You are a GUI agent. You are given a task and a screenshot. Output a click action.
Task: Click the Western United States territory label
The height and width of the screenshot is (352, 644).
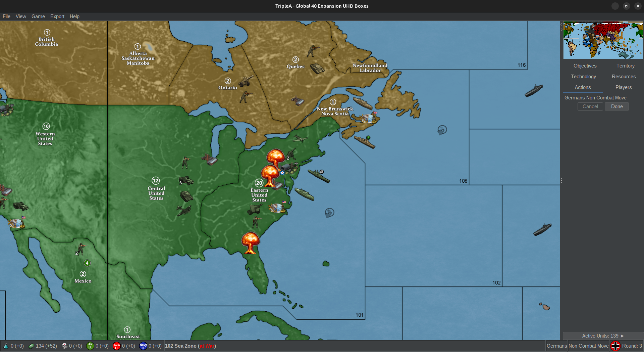(45, 138)
